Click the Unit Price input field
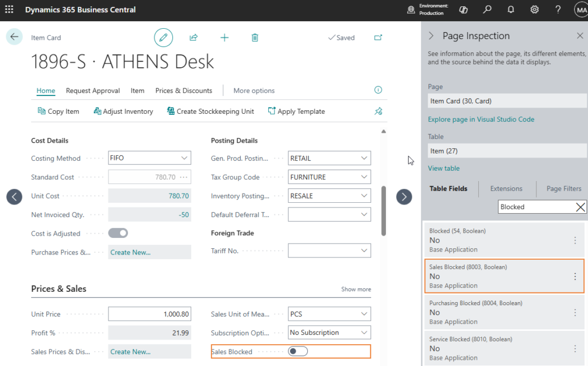588x366 pixels. pos(149,314)
